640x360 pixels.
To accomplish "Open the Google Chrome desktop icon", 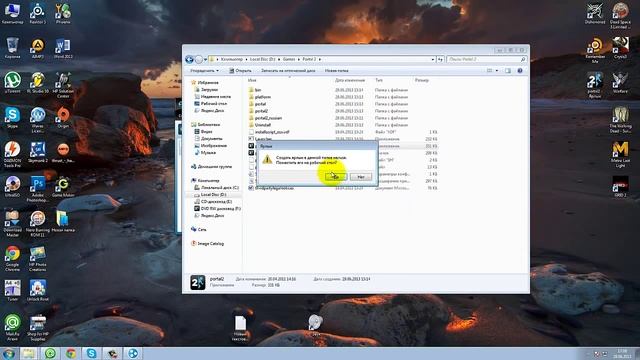I will tap(12, 258).
